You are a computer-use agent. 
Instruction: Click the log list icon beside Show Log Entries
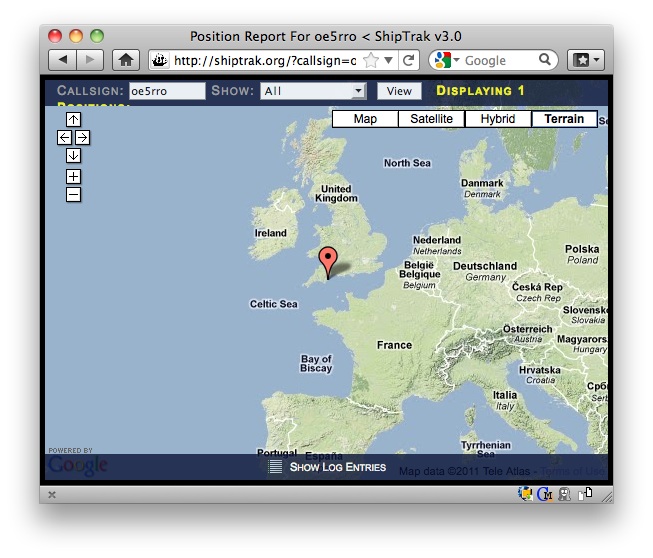(275, 467)
